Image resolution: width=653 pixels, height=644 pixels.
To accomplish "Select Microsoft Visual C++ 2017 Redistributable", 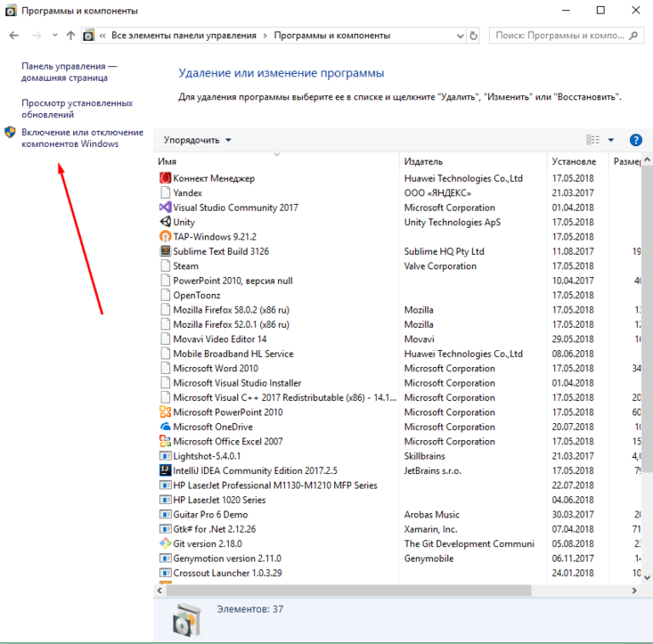I will coord(285,398).
